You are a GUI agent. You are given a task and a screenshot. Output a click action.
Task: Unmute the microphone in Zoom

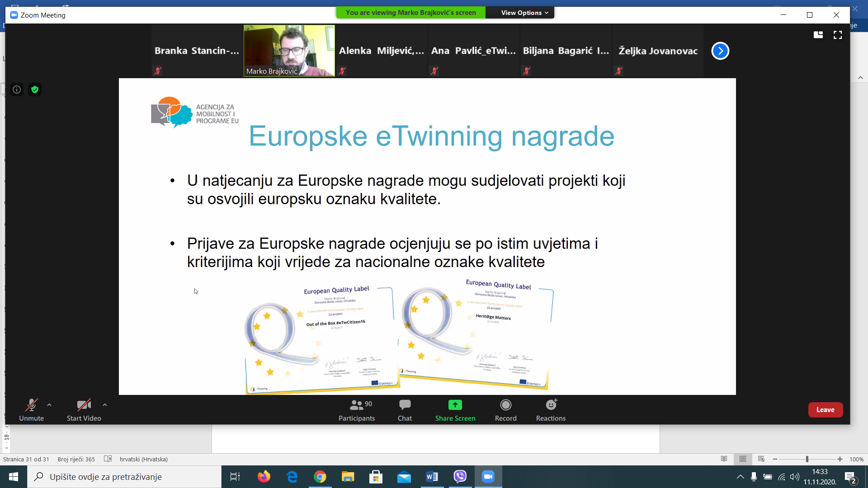click(31, 410)
